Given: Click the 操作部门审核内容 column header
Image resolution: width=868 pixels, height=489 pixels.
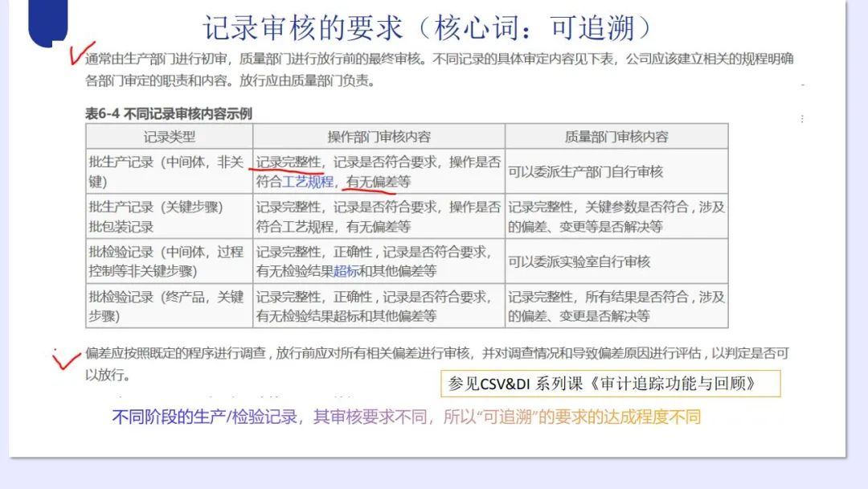Looking at the screenshot, I should coord(379,137).
